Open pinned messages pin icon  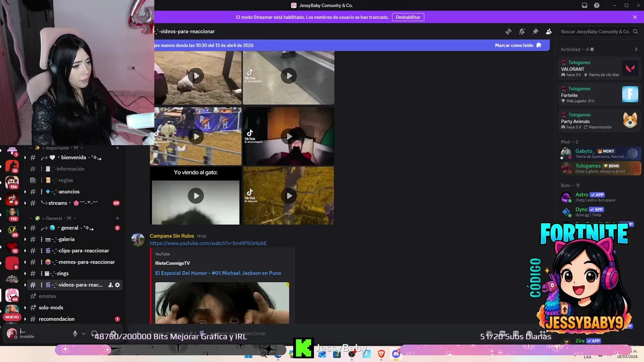tap(535, 31)
